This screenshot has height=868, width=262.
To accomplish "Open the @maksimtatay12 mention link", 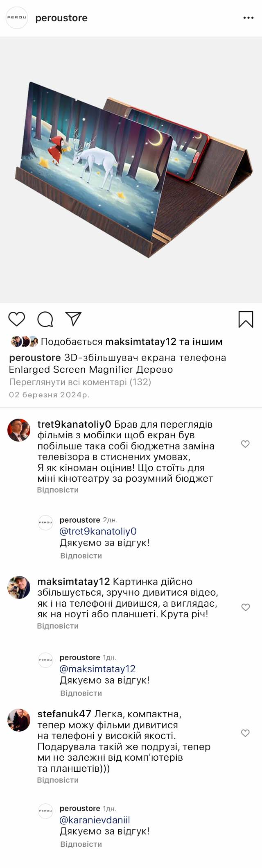I will click(x=97, y=669).
